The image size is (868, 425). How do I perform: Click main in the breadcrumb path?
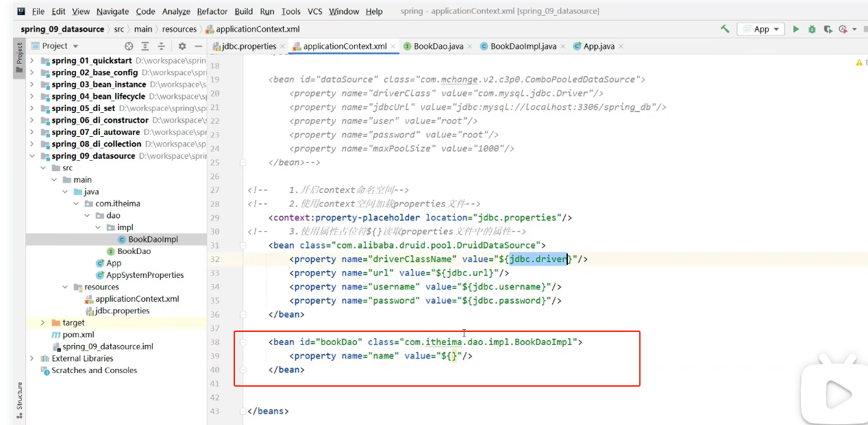[143, 29]
